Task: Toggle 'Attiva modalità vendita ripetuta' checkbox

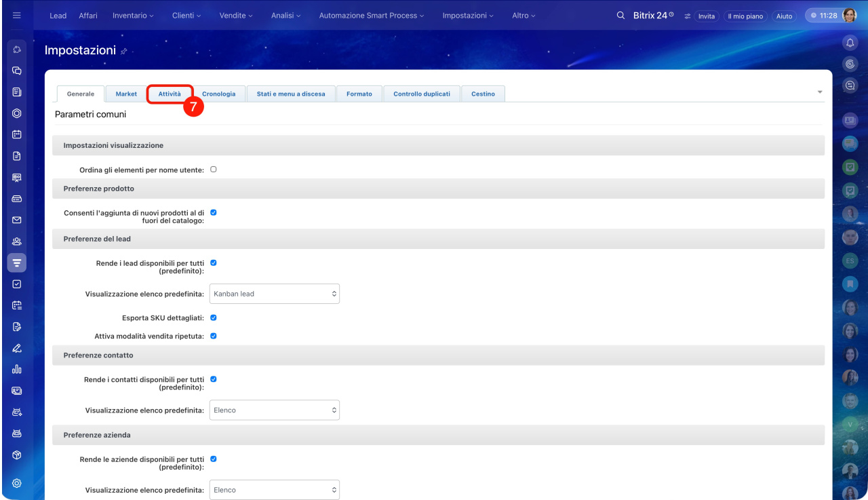Action: pos(214,335)
